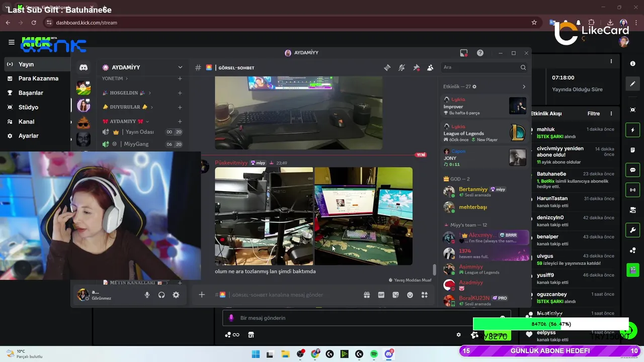Join the MiyyGang voice channel
Screen dimensions: 644x362
point(142,144)
